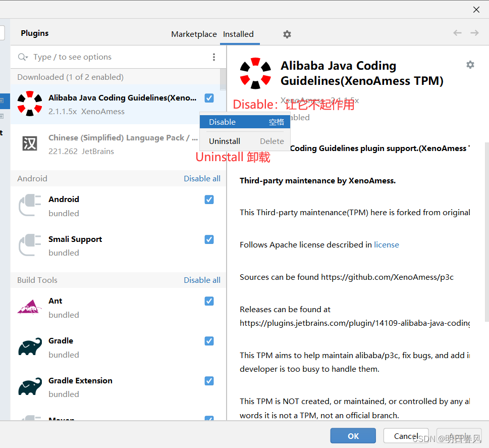
Task: Click the Chinese Language Pack icon
Action: click(30, 143)
